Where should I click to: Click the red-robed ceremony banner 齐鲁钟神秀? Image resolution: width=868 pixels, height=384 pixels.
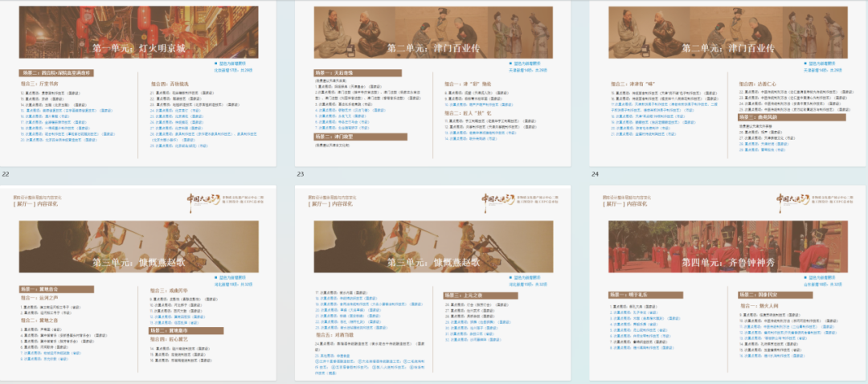click(727, 248)
